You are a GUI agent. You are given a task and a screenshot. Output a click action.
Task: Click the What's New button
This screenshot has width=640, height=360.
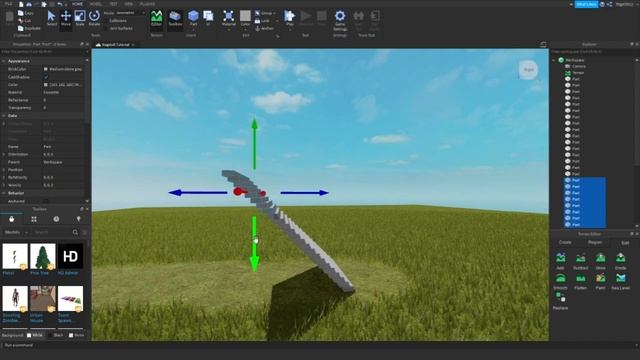[x=587, y=4]
